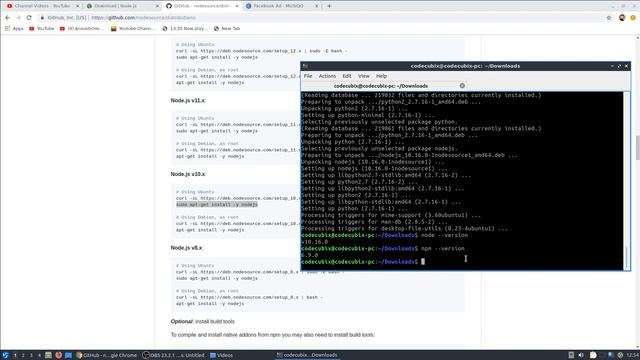Open Chrome extension icon at toolbar end
640x360 pixels.
pos(633,18)
